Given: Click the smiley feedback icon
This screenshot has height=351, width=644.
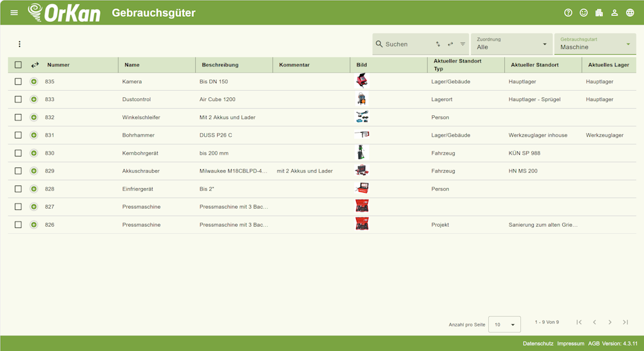Looking at the screenshot, I should pos(583,13).
